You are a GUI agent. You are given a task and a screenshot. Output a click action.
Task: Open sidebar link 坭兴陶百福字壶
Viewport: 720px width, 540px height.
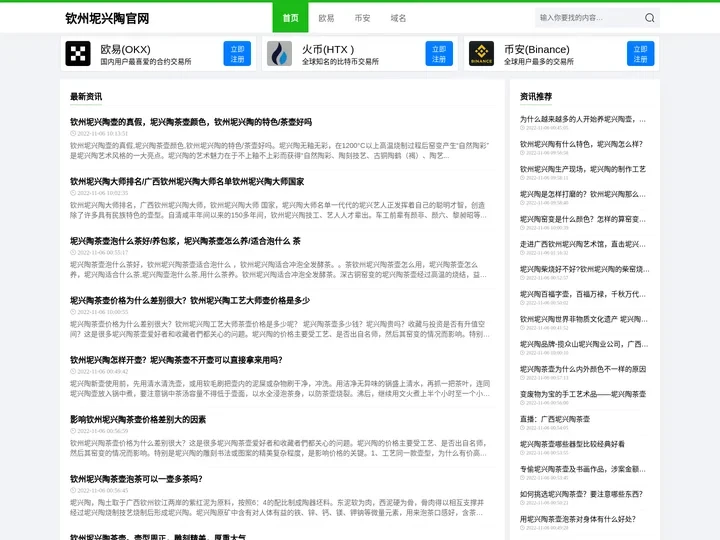pyautogui.click(x=583, y=294)
